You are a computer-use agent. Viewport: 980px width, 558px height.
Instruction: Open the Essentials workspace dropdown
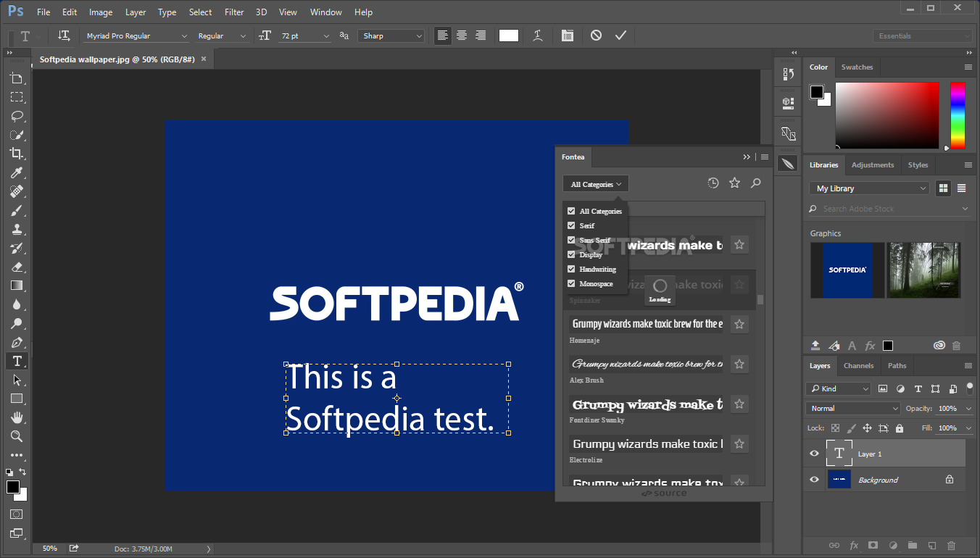pos(923,36)
